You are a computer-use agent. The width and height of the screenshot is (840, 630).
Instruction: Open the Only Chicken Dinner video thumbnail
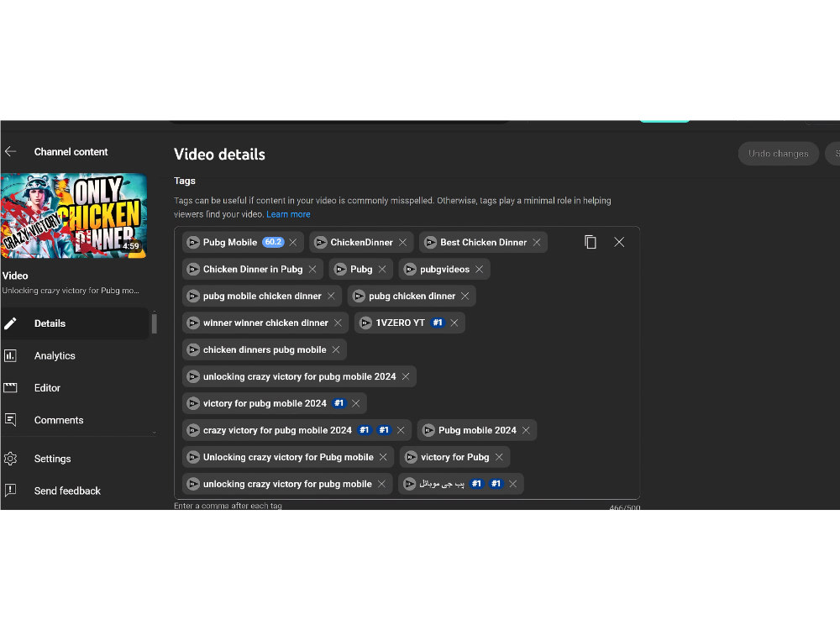(74, 215)
